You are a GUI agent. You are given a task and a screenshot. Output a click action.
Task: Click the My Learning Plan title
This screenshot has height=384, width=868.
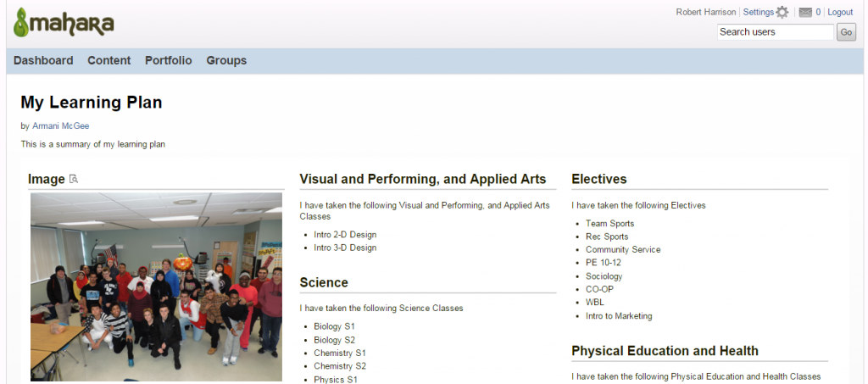coord(92,103)
